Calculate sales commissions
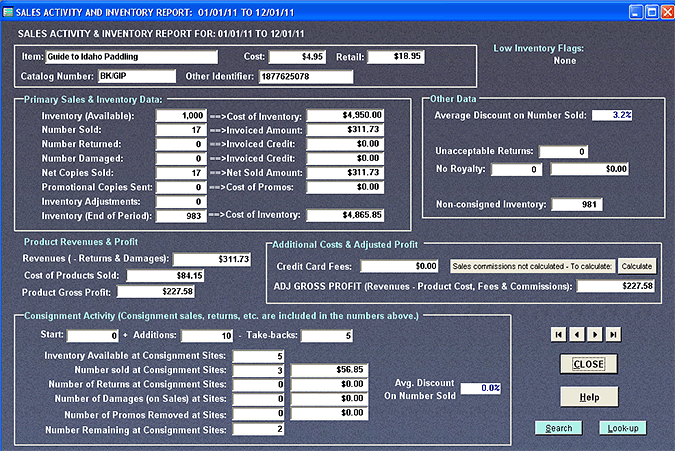Image resolution: width=675 pixels, height=451 pixels. (x=635, y=266)
